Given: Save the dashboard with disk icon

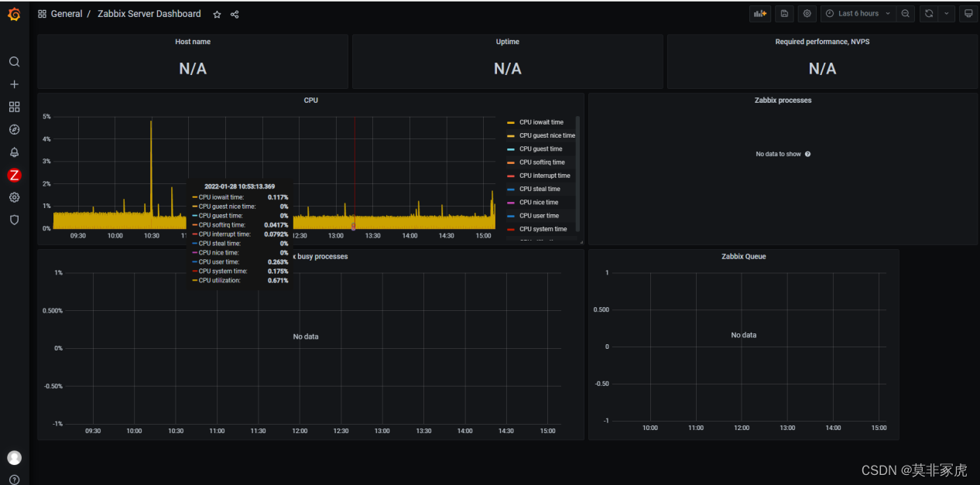Looking at the screenshot, I should pos(784,13).
